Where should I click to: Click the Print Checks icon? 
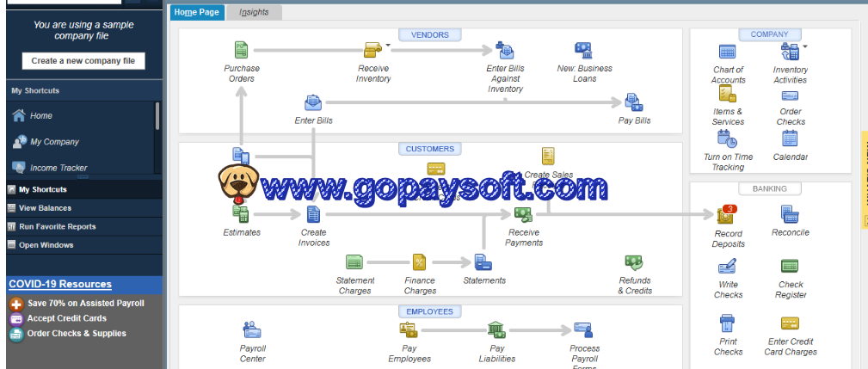[728, 323]
